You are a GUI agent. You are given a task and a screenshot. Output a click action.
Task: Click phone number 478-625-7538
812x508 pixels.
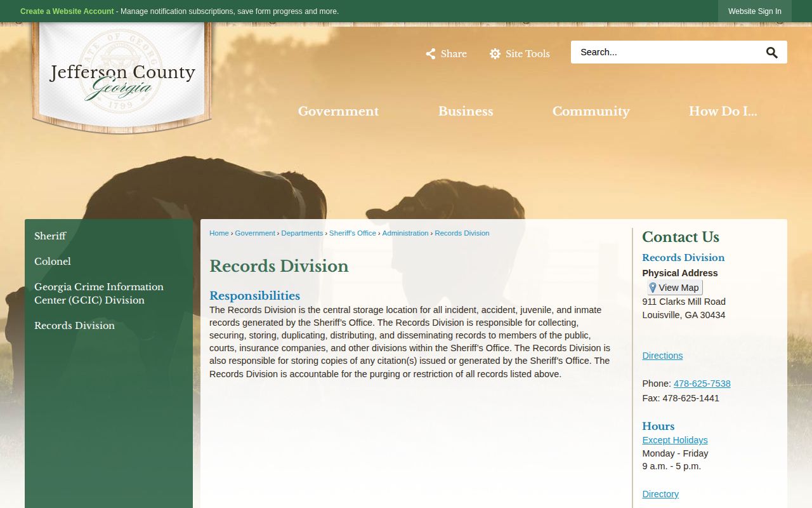702,384
